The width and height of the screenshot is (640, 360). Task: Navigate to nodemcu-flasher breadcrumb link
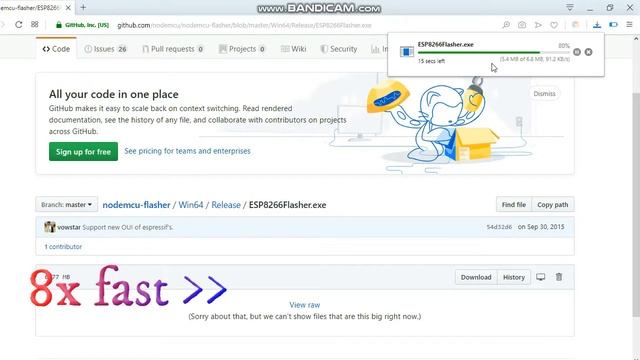tap(136, 205)
